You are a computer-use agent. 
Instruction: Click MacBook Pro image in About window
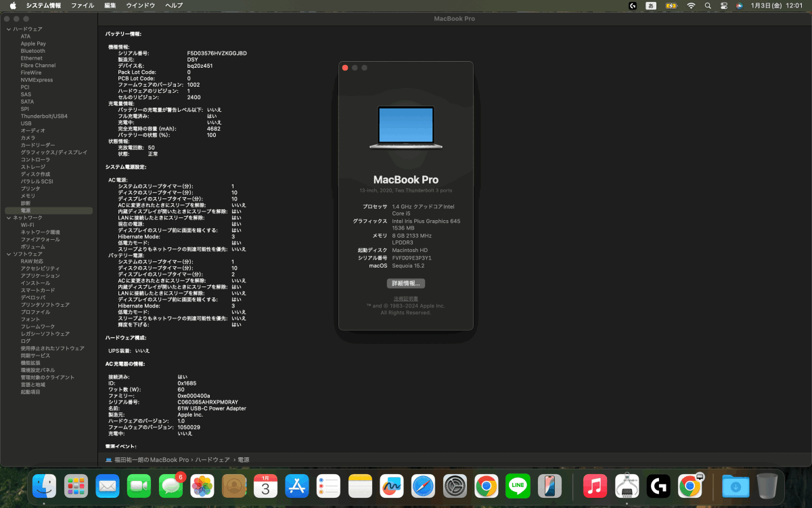(406, 127)
